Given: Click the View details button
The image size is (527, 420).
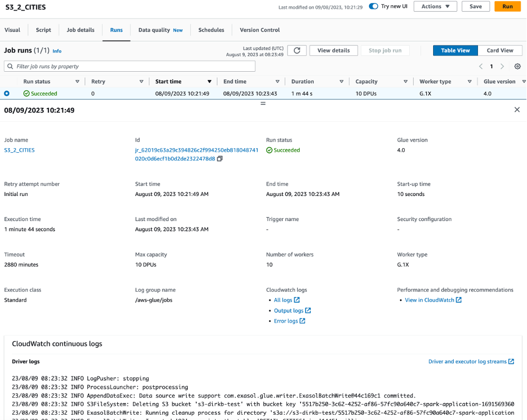Looking at the screenshot, I should pyautogui.click(x=333, y=50).
